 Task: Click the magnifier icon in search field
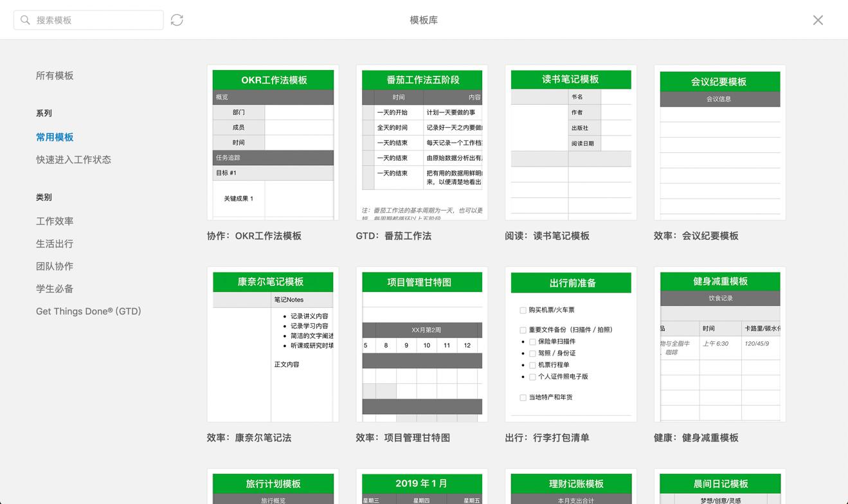point(25,20)
